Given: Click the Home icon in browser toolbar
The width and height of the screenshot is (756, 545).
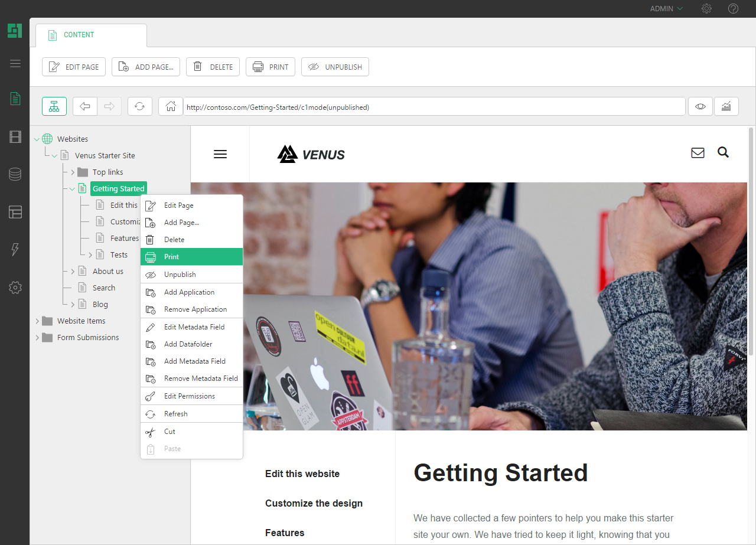Looking at the screenshot, I should tap(171, 106).
